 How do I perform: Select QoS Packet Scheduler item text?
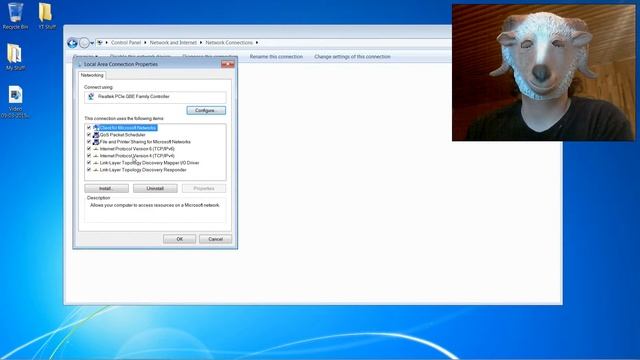pyautogui.click(x=122, y=135)
